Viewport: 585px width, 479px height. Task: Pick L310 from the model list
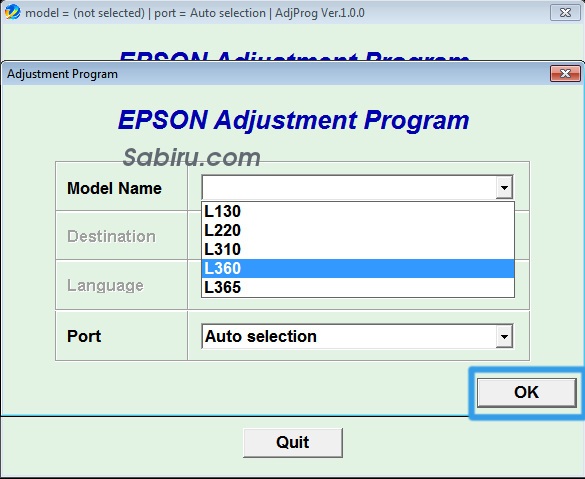357,250
